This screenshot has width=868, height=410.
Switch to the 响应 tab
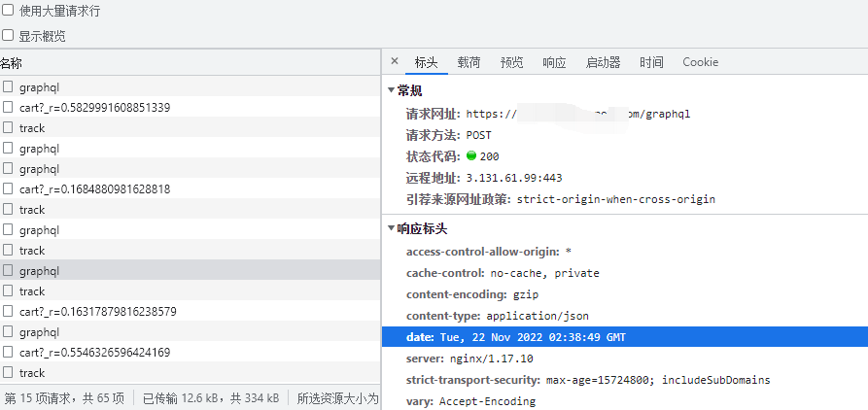(554, 62)
